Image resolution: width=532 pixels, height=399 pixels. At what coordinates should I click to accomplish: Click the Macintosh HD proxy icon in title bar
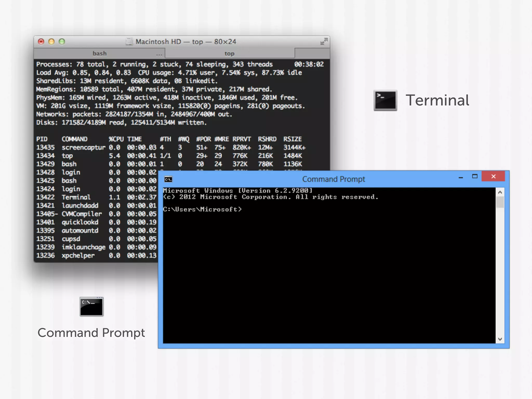coord(129,42)
